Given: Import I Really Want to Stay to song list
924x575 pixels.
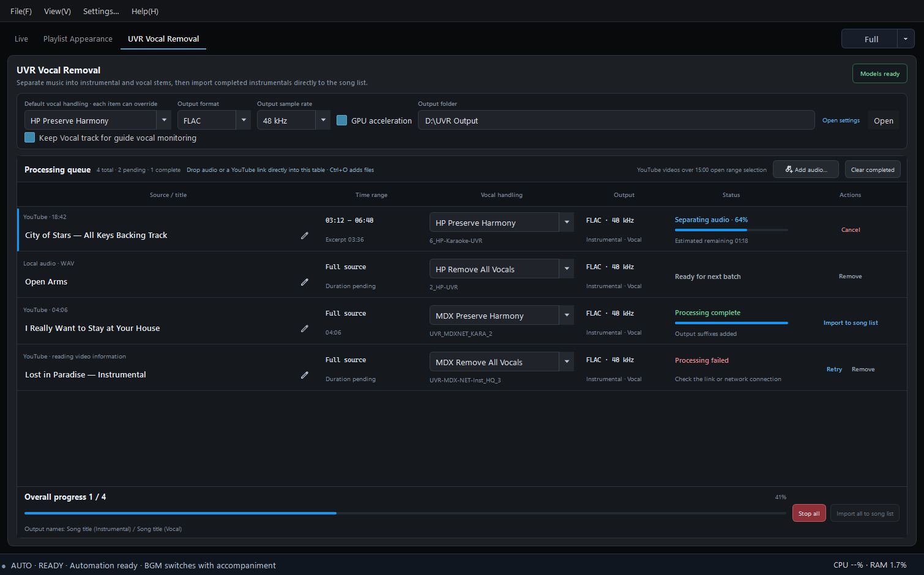Looking at the screenshot, I should [851, 323].
